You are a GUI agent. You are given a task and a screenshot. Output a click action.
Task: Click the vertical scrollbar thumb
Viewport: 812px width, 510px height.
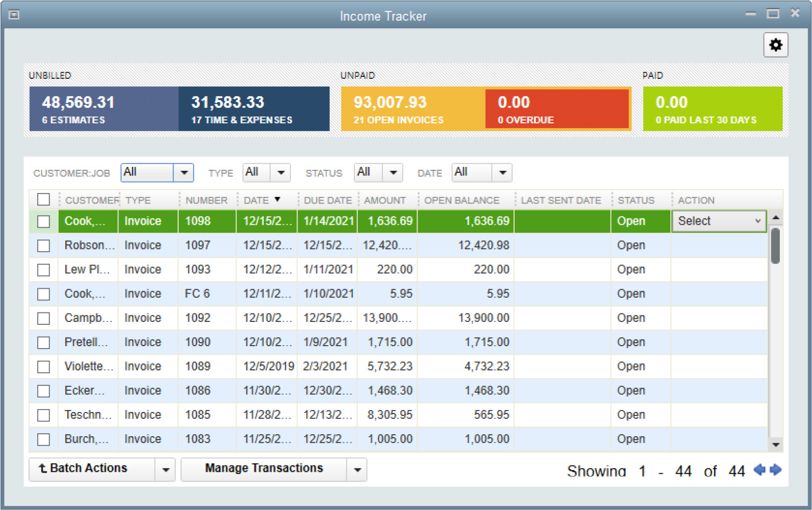[775, 246]
